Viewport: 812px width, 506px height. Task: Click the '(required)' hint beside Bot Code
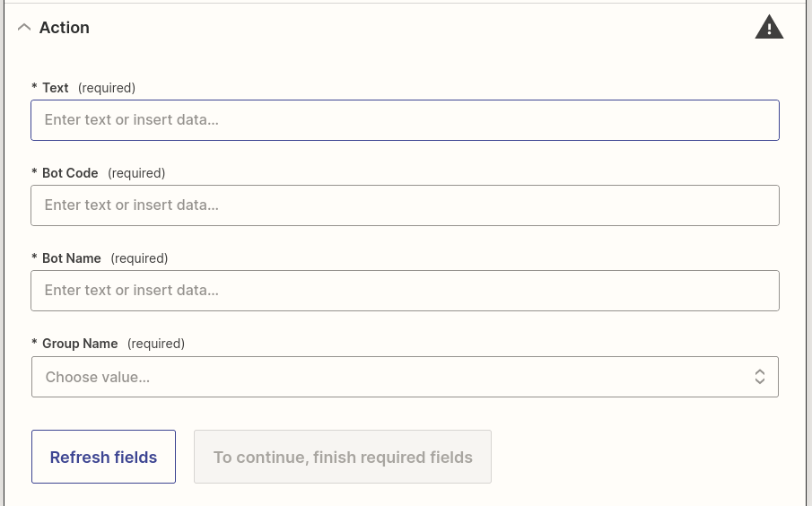coord(136,173)
